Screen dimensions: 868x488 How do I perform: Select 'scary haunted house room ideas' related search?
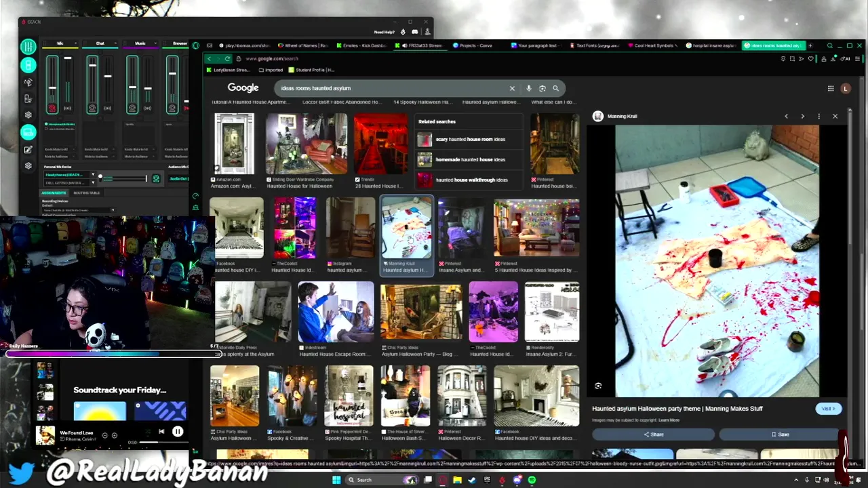tap(469, 139)
